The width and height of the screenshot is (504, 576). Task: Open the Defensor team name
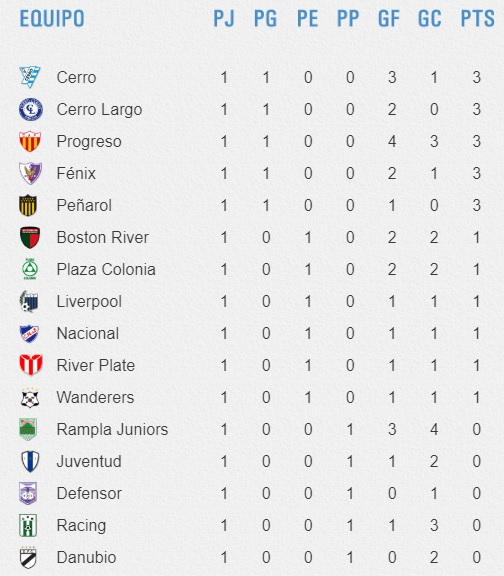tap(89, 493)
